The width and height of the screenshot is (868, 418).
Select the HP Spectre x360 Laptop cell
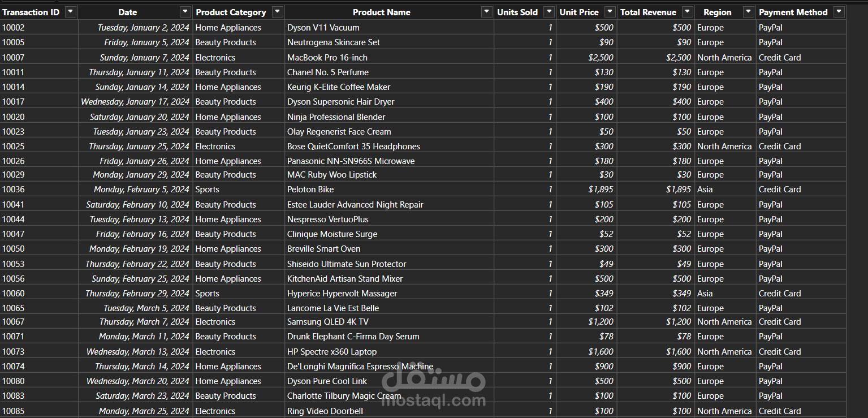[x=389, y=351]
